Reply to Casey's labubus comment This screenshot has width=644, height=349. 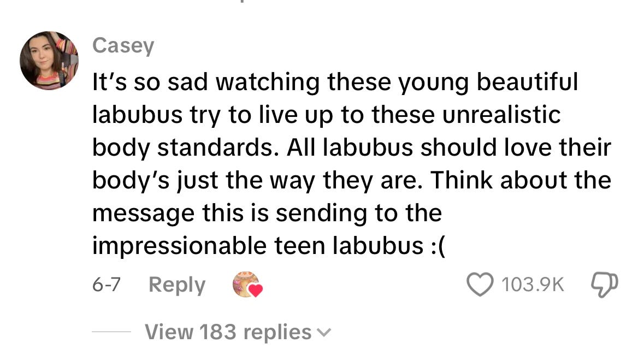[x=176, y=285]
